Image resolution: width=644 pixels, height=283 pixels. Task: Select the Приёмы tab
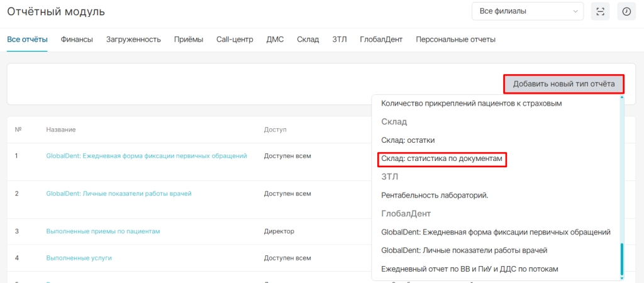(189, 40)
